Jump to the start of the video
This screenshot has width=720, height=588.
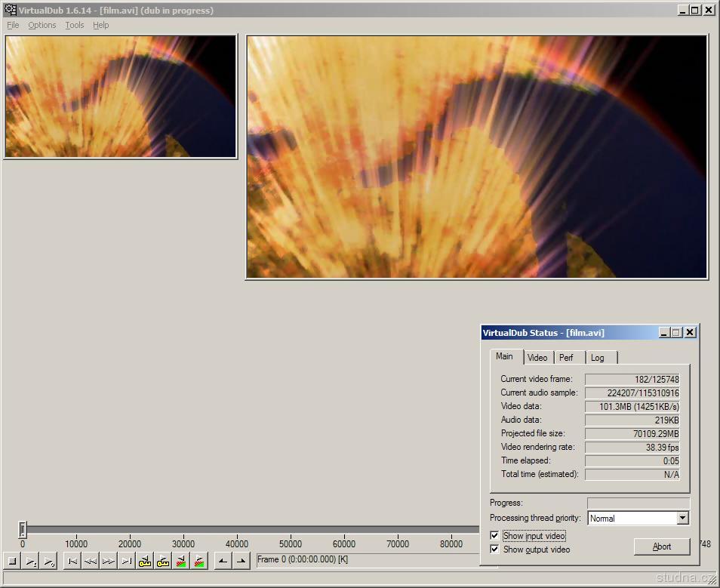click(x=72, y=561)
